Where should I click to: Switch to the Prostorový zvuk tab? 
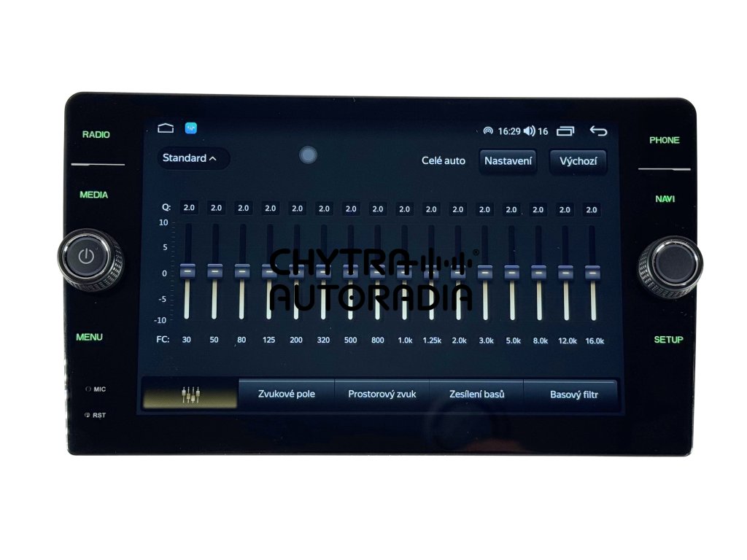pos(382,394)
